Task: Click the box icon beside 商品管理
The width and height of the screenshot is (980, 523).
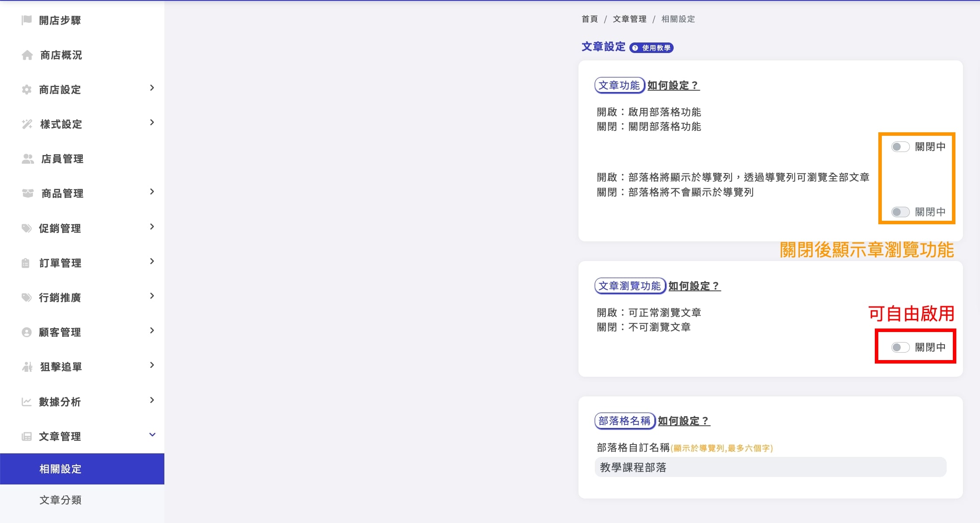Action: pos(28,193)
